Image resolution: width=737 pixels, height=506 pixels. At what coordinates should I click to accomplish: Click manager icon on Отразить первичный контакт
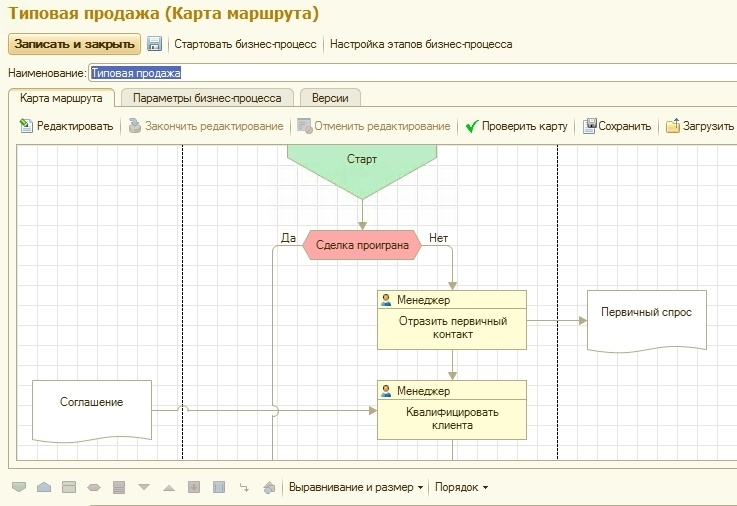(386, 300)
